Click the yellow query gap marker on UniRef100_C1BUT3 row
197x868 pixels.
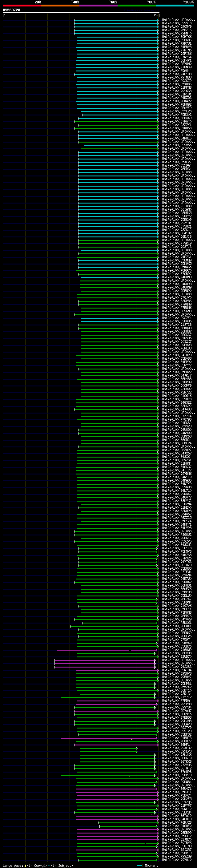132,739
